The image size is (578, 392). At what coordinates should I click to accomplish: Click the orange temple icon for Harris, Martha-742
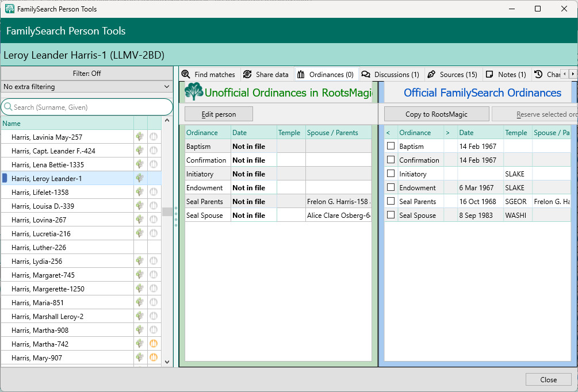click(x=154, y=344)
